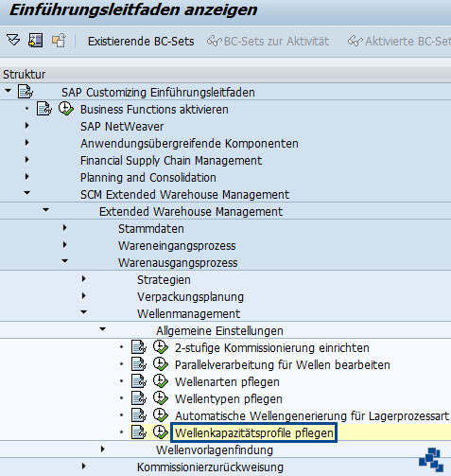The image size is (451, 476).
Task: Collapse the Warenausgangsprozess node
Action: pyautogui.click(x=65, y=261)
